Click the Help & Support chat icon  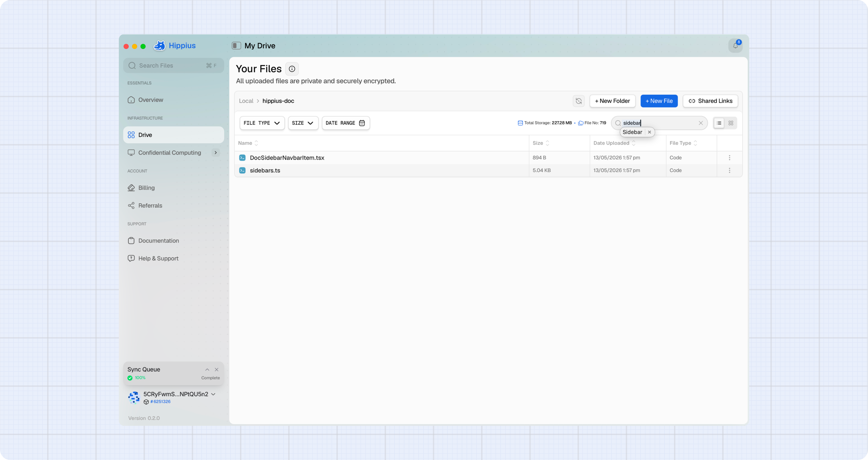coord(131,258)
